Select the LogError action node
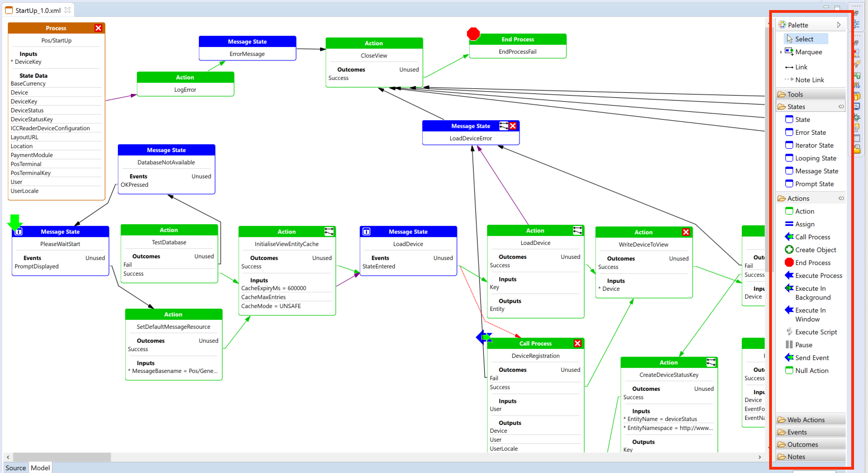The image size is (868, 473). point(185,84)
